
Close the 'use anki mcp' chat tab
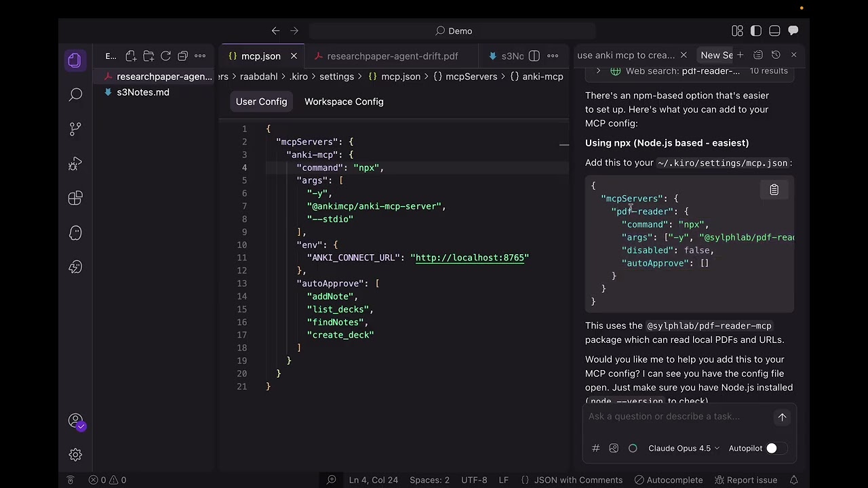(684, 55)
